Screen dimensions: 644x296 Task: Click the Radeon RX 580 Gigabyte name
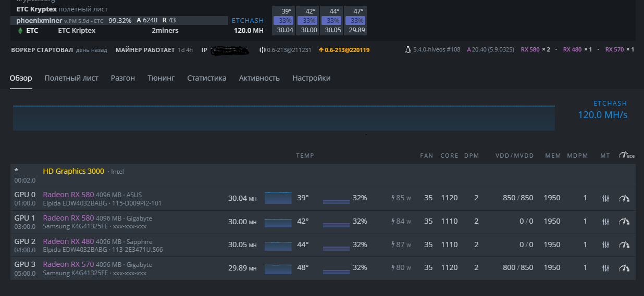68,218
